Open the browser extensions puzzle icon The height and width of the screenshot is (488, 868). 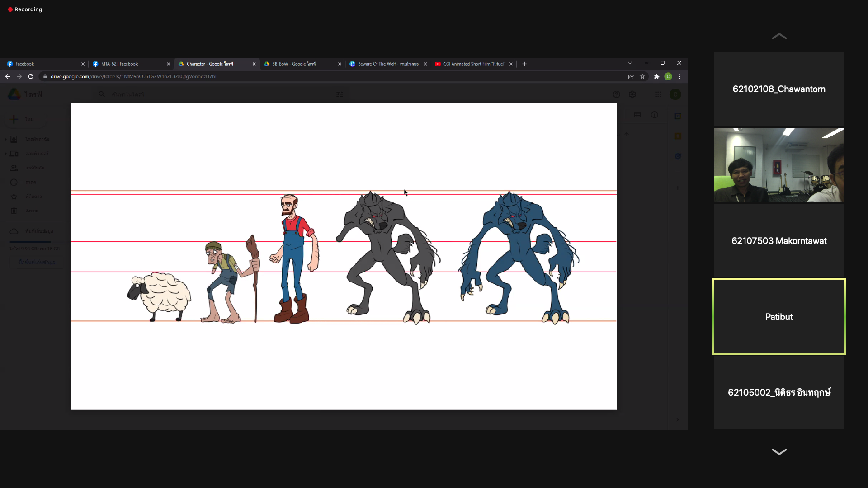pos(656,76)
